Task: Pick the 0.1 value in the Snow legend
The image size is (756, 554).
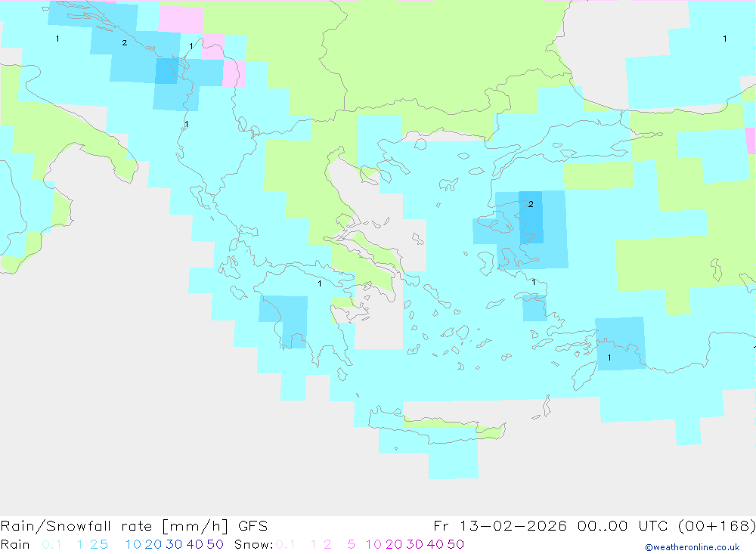Action: [x=286, y=544]
